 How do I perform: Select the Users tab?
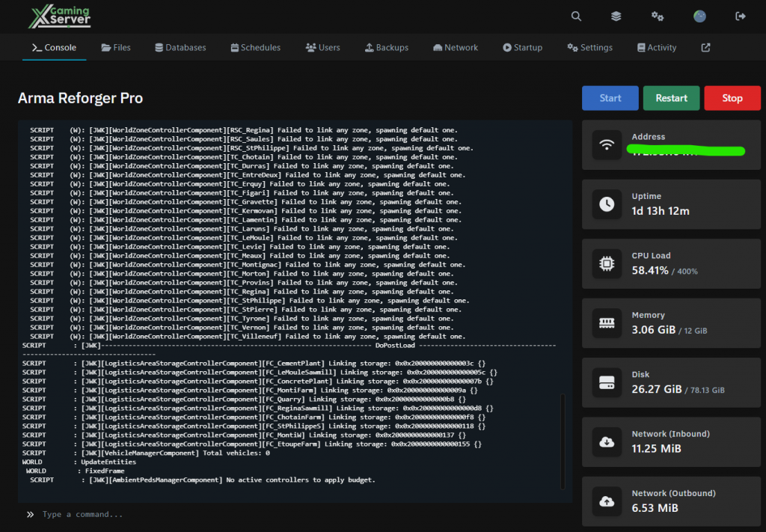(x=322, y=47)
